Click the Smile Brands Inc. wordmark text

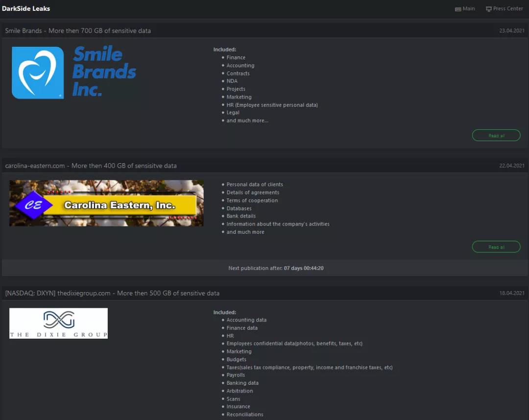click(104, 71)
